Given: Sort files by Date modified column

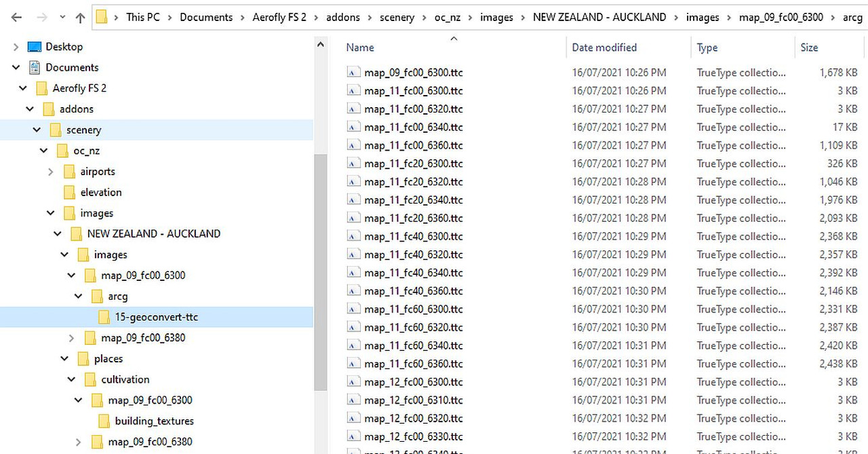Looking at the screenshot, I should pos(604,48).
